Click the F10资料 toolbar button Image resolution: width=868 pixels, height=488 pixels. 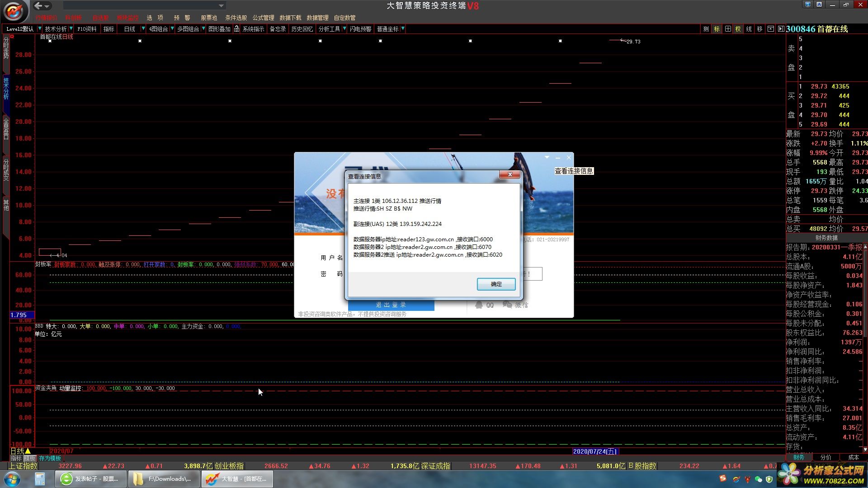87,28
